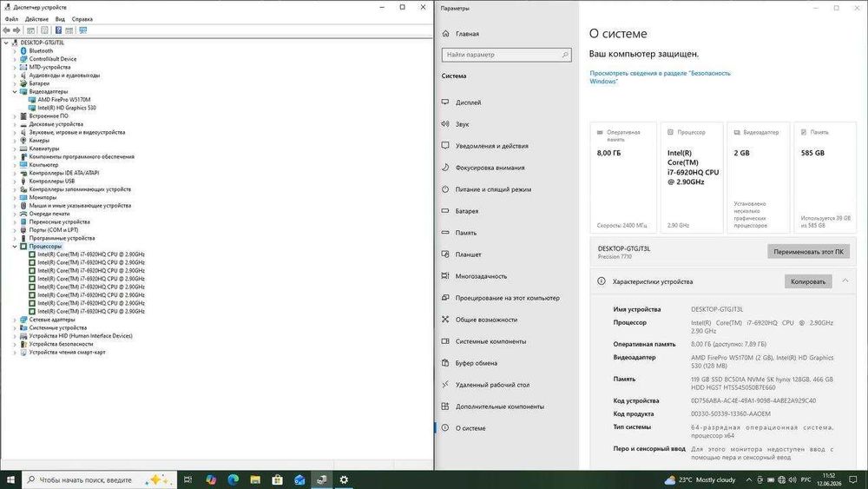Go back using Device Manager toolbar arrow

coord(6,30)
